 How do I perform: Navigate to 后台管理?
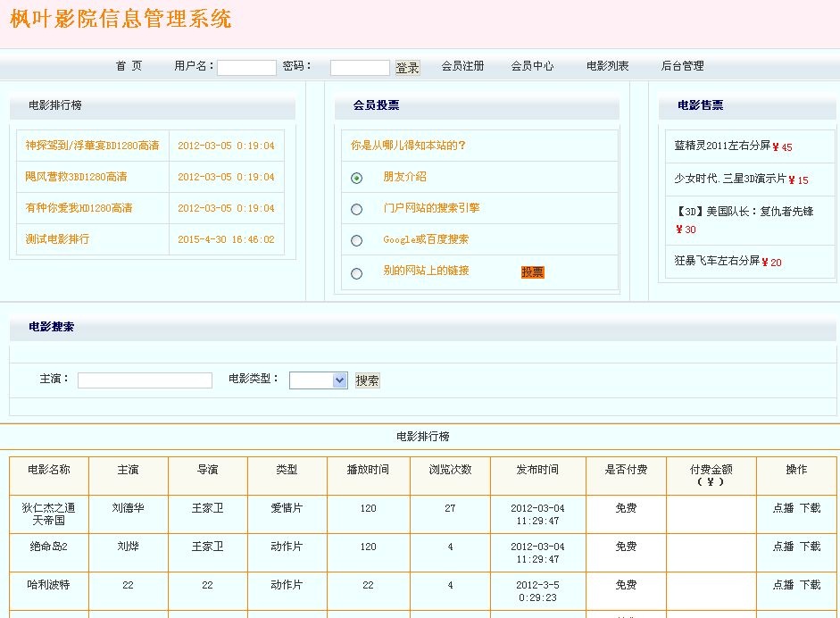point(682,66)
